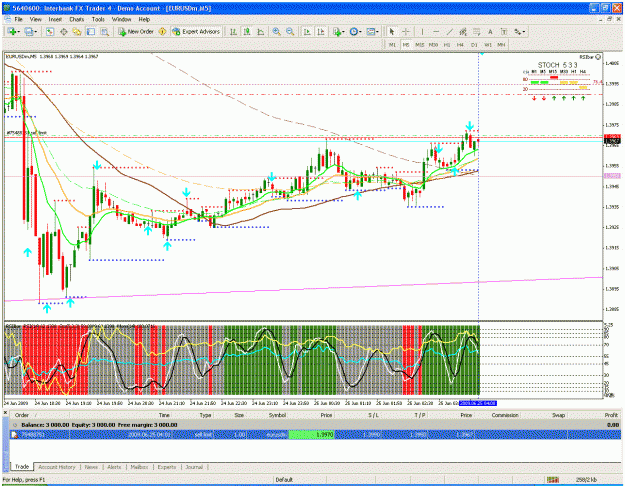
Task: Expand the Indicators list dropdown arrow
Action: click(x=343, y=32)
